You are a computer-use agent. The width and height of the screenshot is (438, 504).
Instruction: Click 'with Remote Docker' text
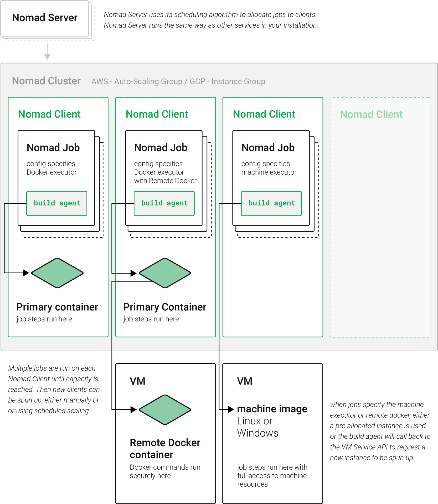[165, 181]
